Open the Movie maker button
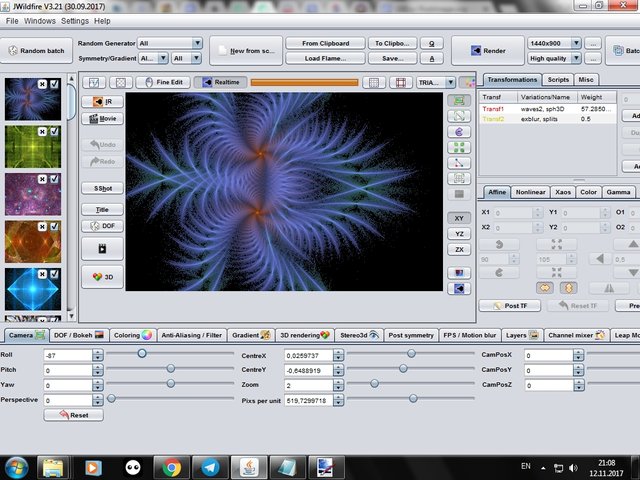640x480 pixels. (x=102, y=118)
